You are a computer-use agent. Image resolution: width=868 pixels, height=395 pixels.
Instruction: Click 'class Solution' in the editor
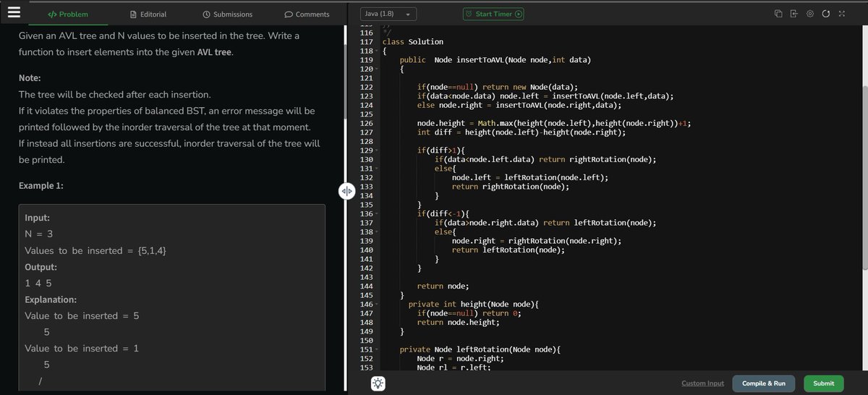(412, 42)
